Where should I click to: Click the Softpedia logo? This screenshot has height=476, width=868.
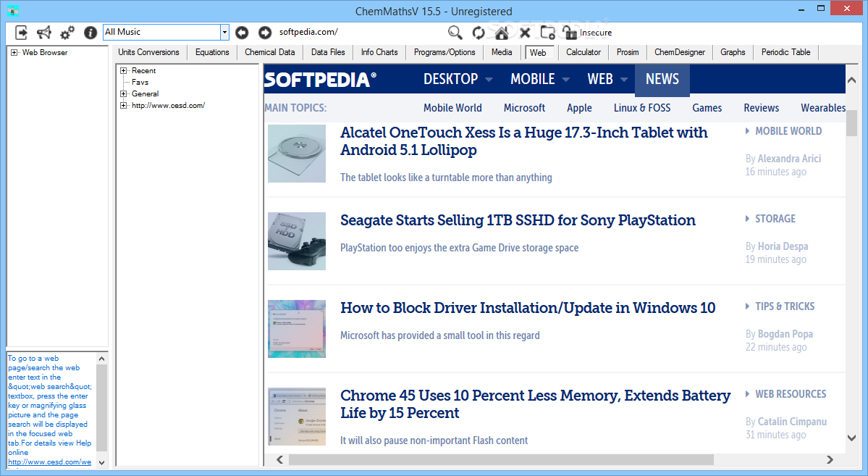(x=321, y=80)
